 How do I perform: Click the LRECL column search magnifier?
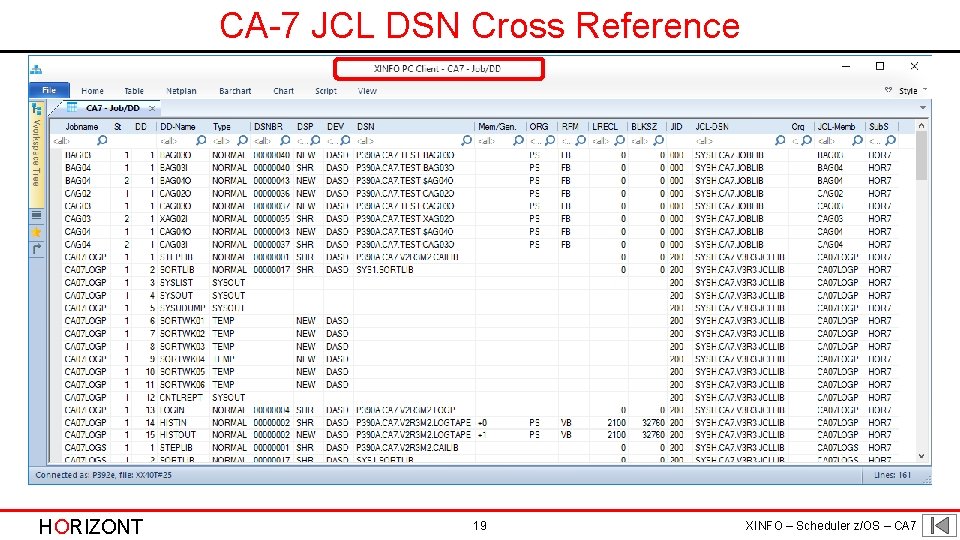coord(619,141)
